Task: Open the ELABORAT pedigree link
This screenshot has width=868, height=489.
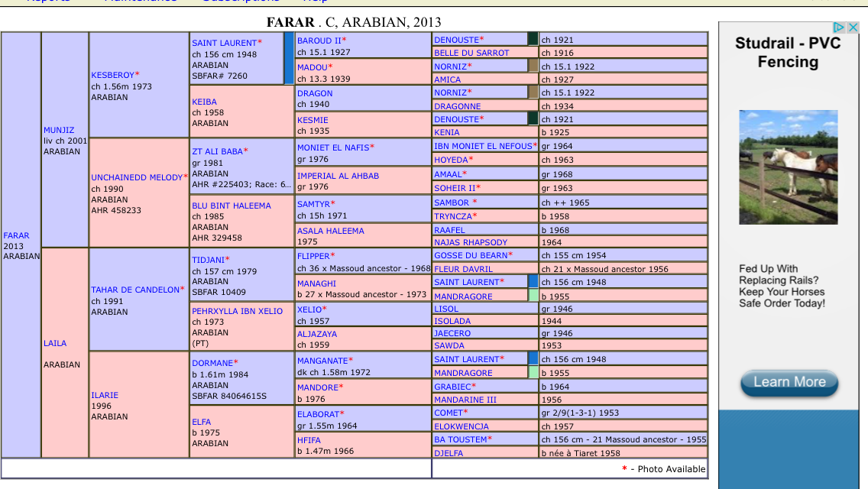Action: [319, 414]
